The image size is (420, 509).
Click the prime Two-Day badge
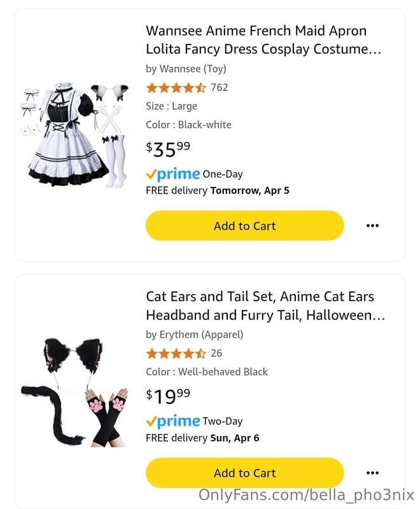coord(194,421)
